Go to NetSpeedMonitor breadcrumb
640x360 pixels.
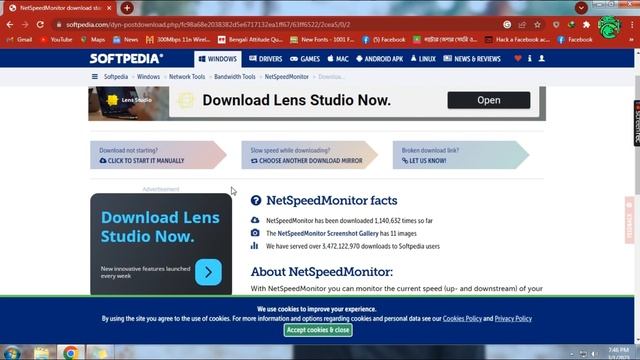coord(287,77)
